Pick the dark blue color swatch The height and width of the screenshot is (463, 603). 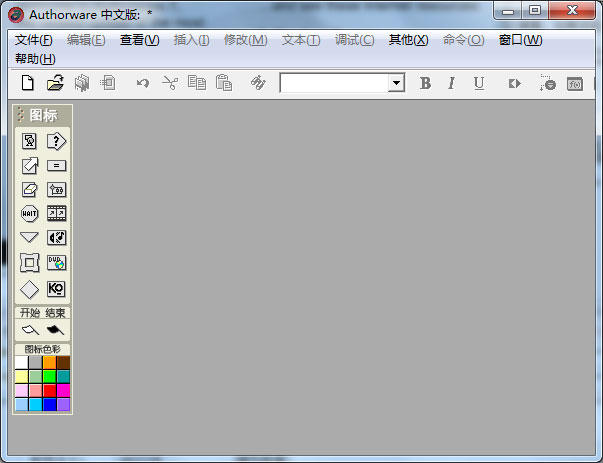(50, 405)
